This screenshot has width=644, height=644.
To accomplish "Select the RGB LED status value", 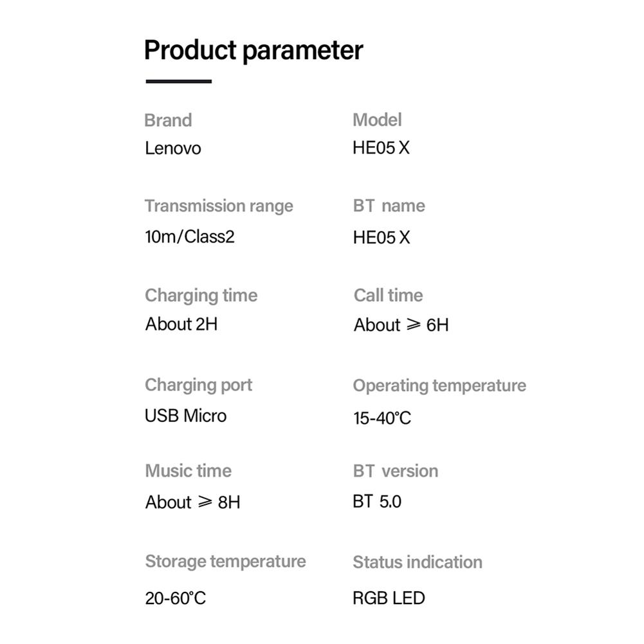I will (389, 598).
